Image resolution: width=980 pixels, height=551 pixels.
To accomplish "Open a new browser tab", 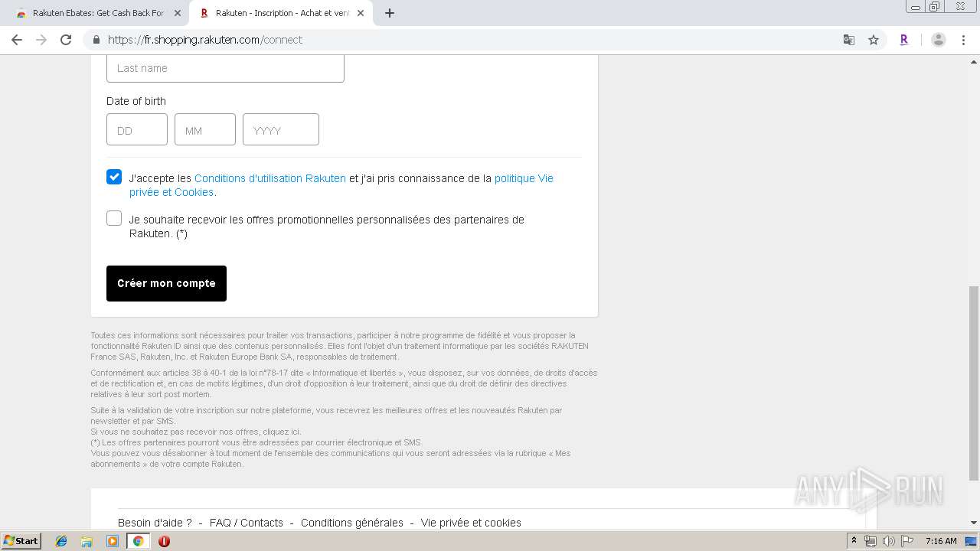I will (x=389, y=13).
